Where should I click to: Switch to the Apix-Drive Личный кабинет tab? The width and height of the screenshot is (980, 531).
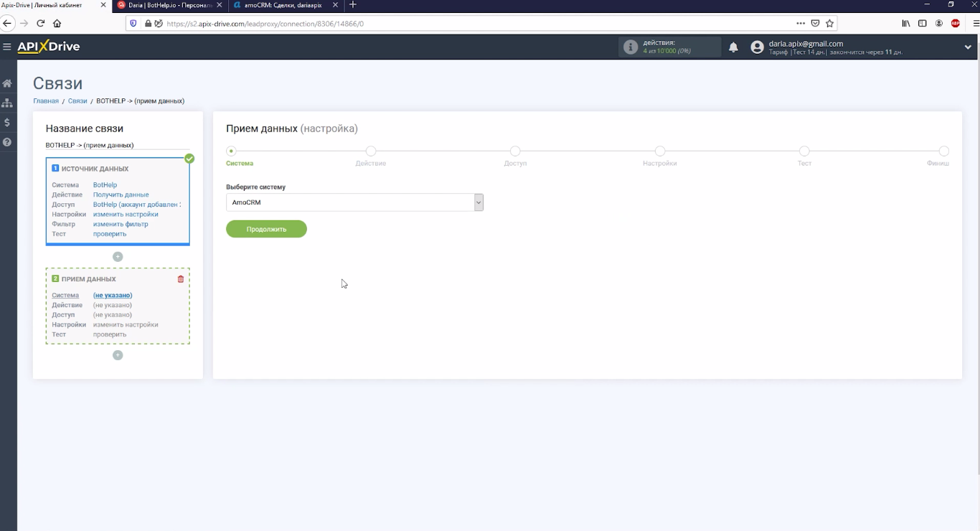point(50,5)
